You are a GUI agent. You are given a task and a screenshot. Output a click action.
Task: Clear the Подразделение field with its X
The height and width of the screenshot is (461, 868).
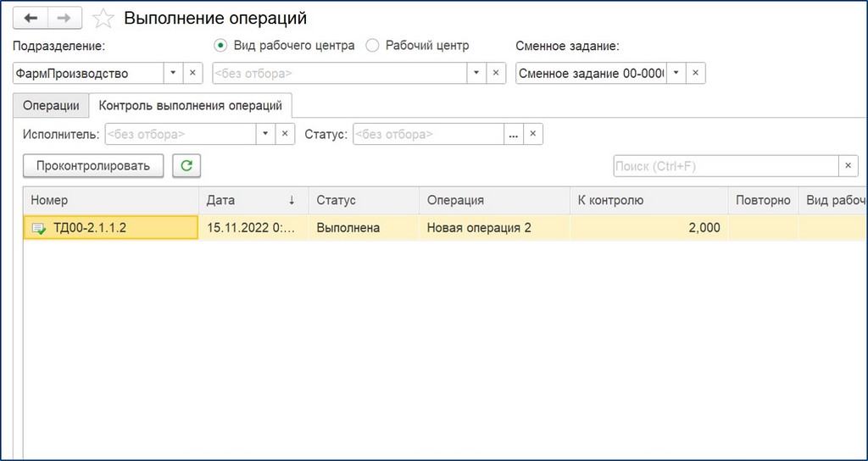(x=192, y=73)
